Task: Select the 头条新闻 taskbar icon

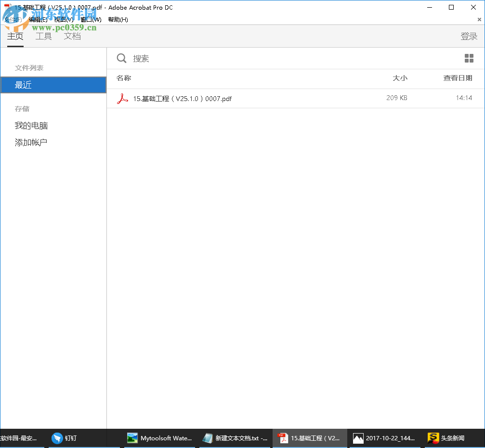Action: [446, 438]
